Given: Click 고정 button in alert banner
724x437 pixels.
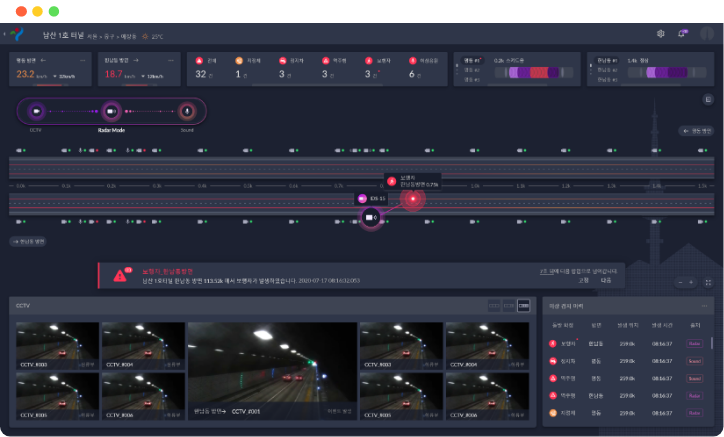Looking at the screenshot, I should coord(584,280).
